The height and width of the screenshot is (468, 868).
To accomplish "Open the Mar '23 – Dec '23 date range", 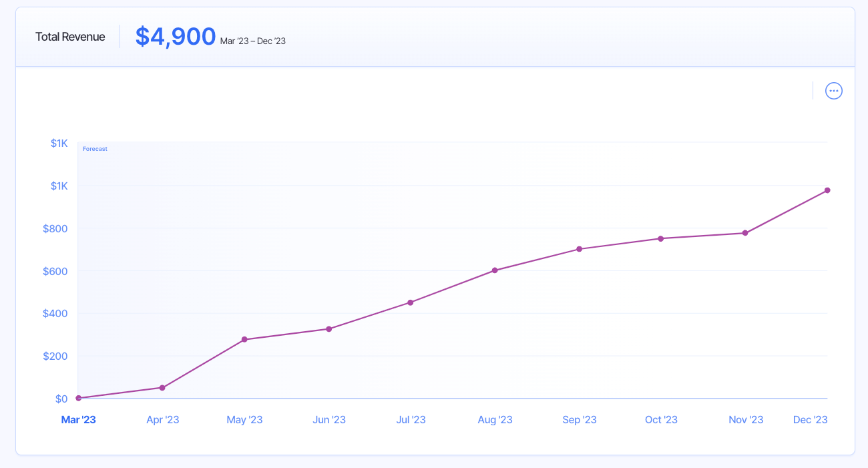I will pyautogui.click(x=252, y=41).
